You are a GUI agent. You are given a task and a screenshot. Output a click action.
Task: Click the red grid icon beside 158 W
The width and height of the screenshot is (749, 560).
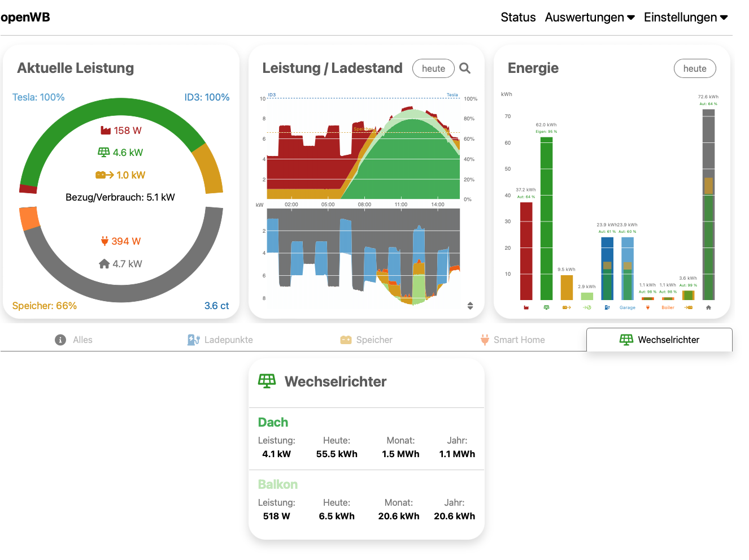[106, 131]
